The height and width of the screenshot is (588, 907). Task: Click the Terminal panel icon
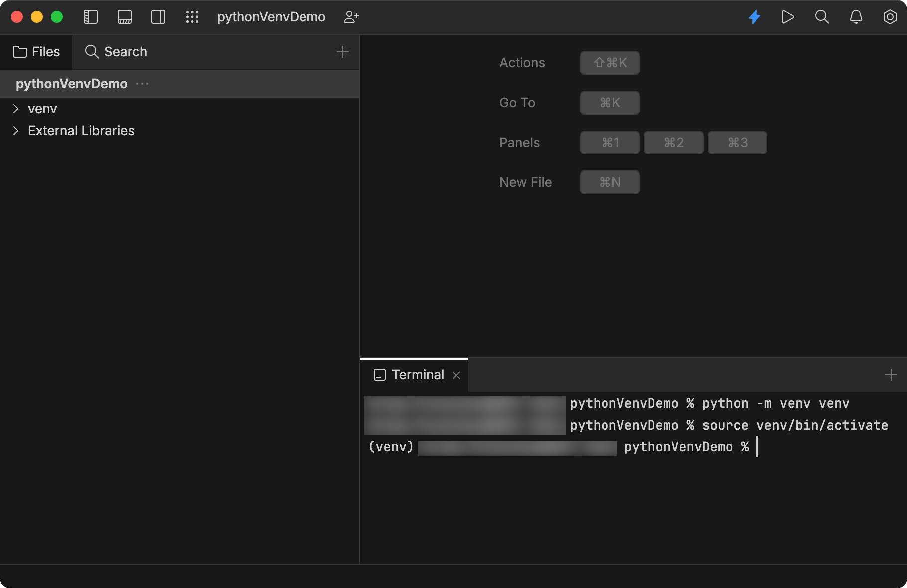pos(380,375)
